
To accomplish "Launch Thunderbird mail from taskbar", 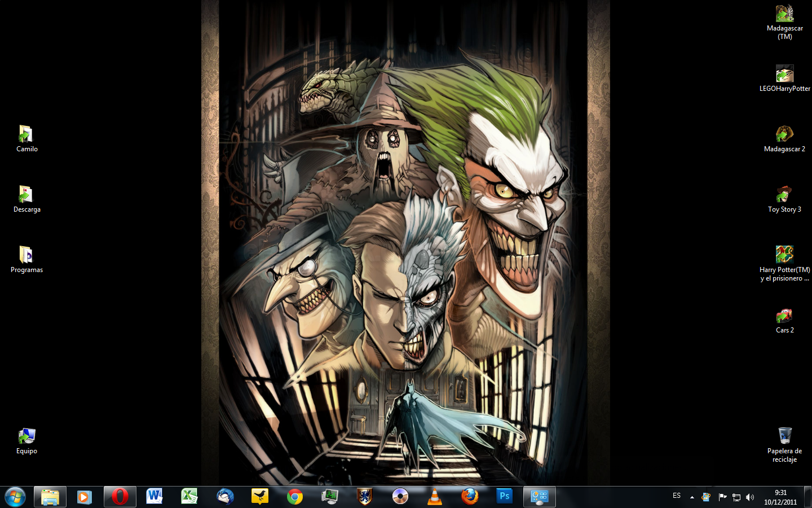I will point(225,497).
